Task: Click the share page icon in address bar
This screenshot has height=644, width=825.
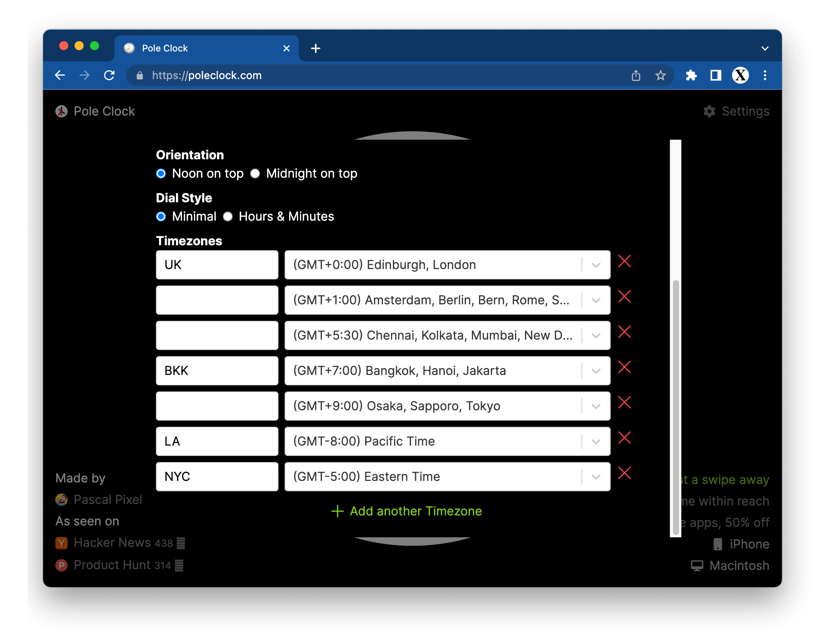Action: coord(636,75)
